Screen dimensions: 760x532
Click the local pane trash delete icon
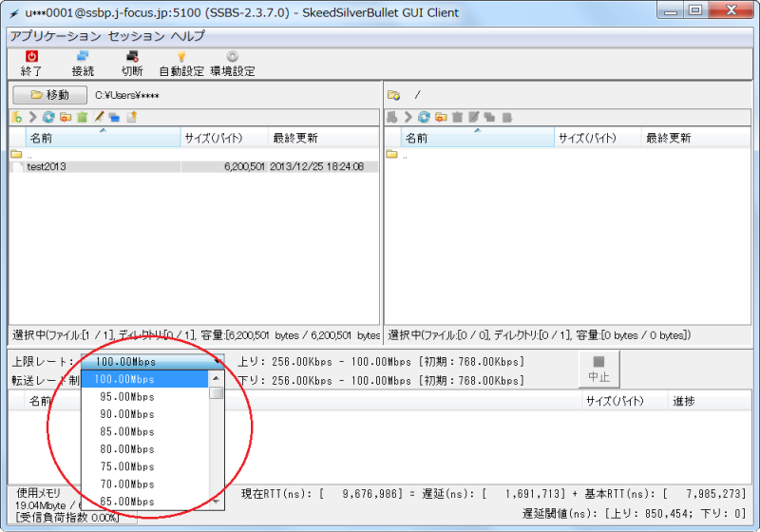(82, 118)
